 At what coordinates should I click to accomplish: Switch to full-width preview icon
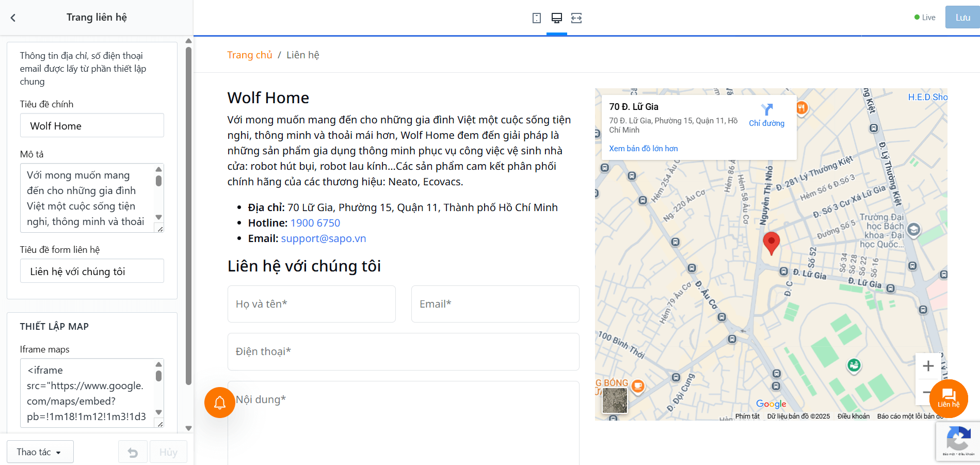(576, 18)
